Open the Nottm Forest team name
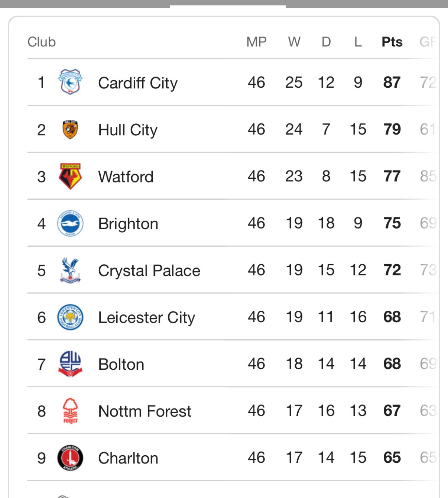The height and width of the screenshot is (498, 448). tap(145, 411)
